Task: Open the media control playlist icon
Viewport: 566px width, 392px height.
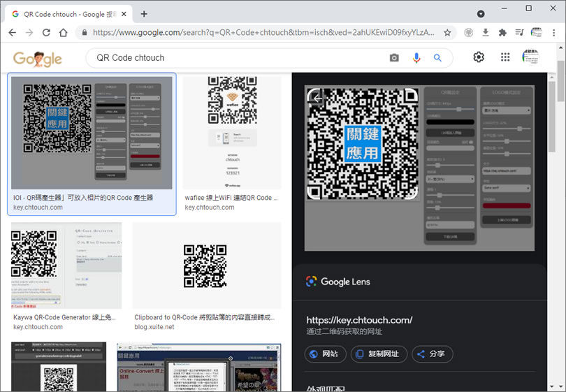Action: (x=519, y=32)
